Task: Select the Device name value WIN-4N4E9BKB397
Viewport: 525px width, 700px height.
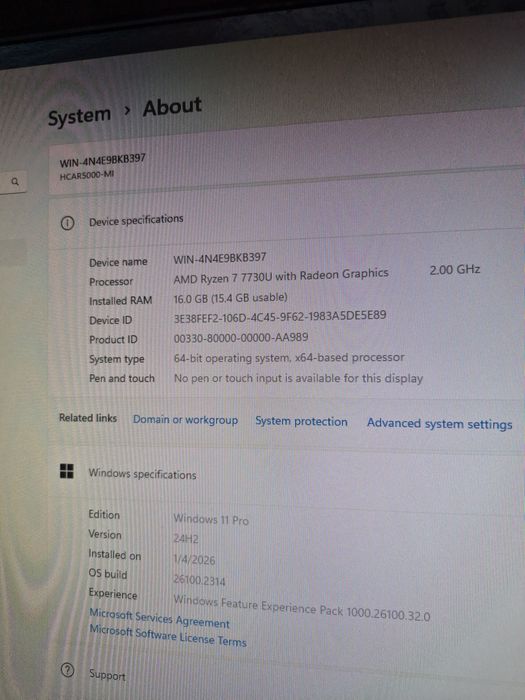Action: (x=220, y=258)
